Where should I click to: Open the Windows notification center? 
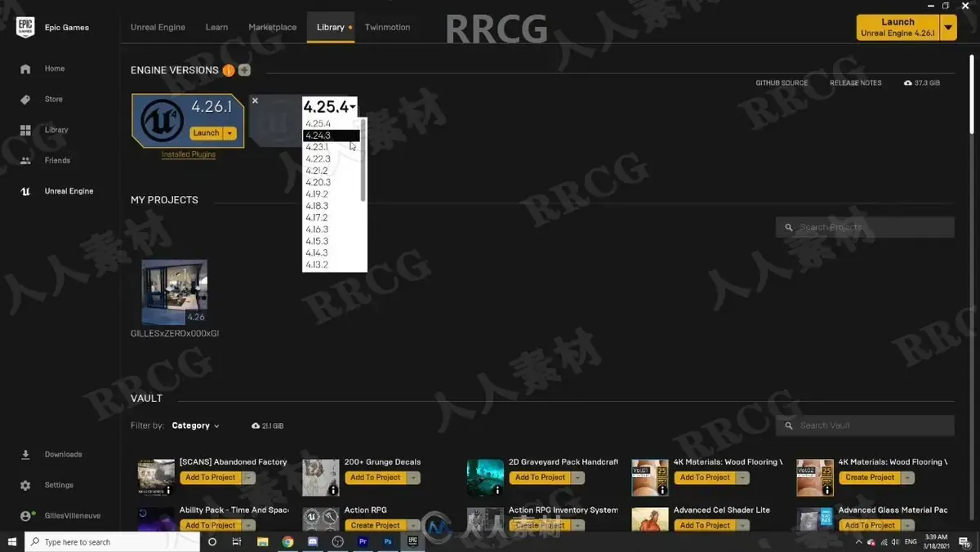(x=966, y=542)
